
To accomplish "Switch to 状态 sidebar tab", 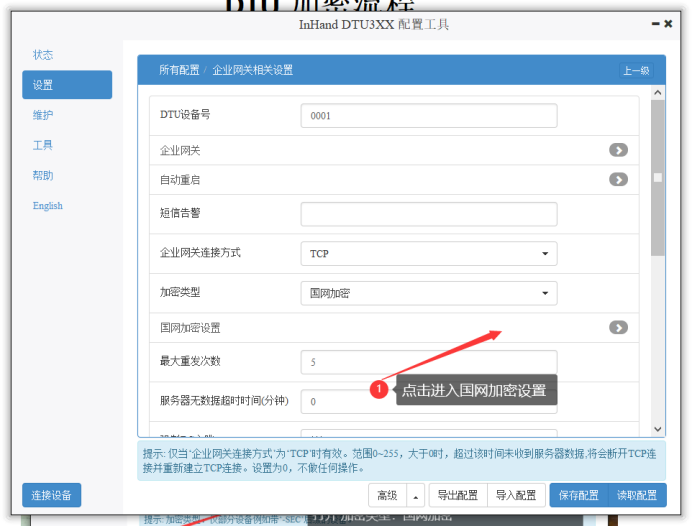I will pos(43,55).
